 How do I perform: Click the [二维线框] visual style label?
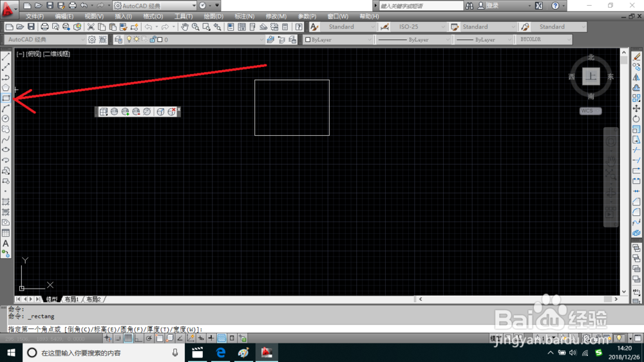click(57, 54)
